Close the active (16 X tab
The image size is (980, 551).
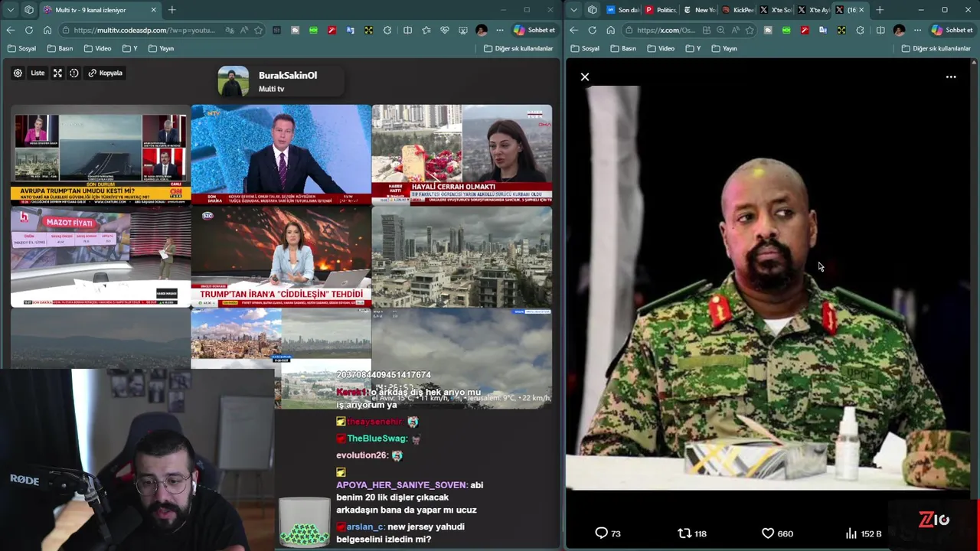(861, 10)
